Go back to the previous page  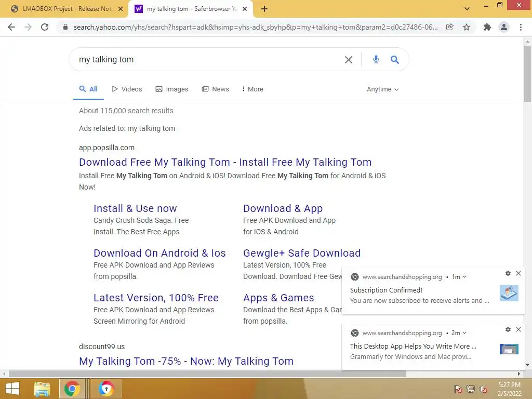point(11,27)
